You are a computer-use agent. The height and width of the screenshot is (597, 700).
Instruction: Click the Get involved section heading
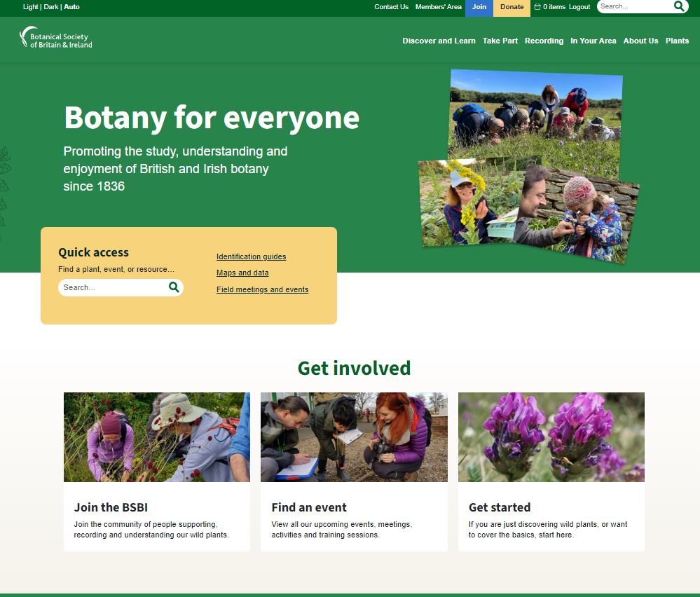pyautogui.click(x=354, y=369)
